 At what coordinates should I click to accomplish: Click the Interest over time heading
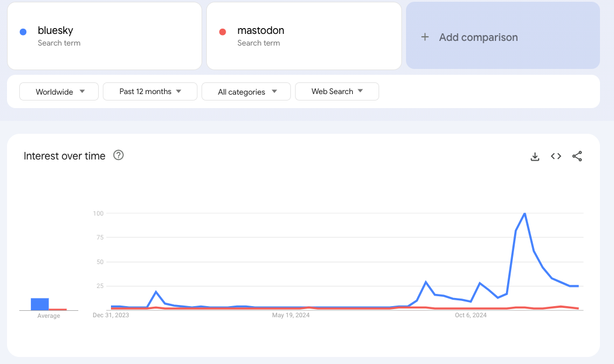64,156
